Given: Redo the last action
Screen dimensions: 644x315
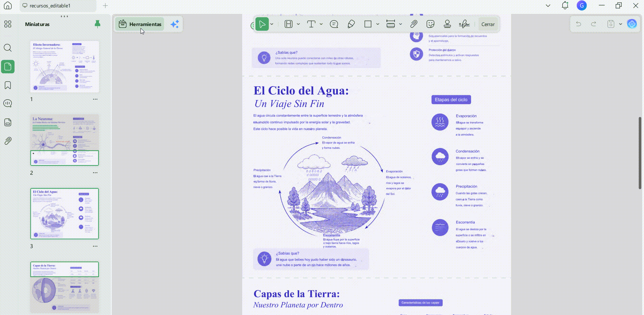Looking at the screenshot, I should (594, 24).
